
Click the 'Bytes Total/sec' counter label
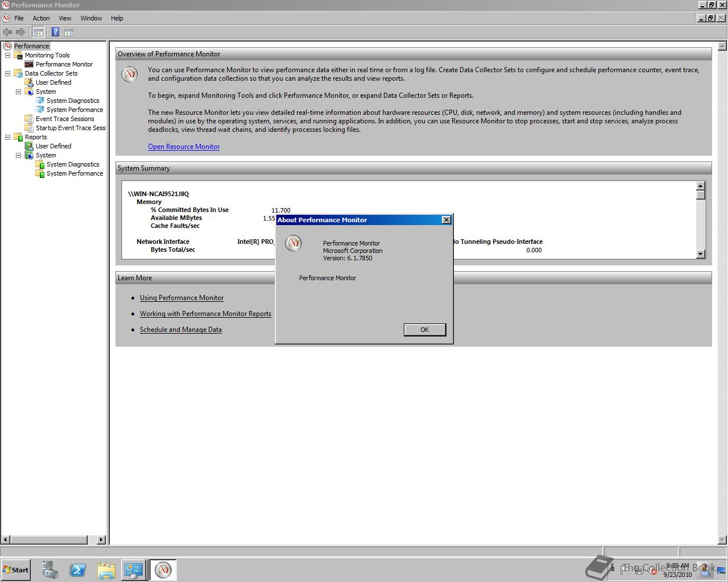click(x=173, y=250)
